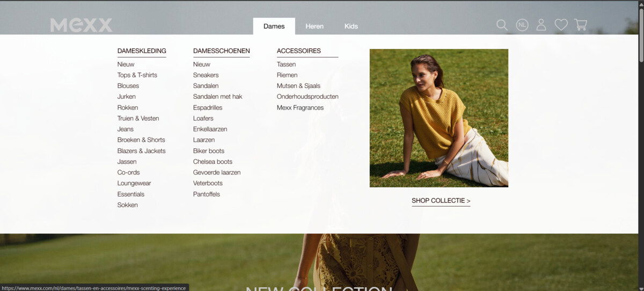Go to Tops & T-shirts

click(137, 75)
